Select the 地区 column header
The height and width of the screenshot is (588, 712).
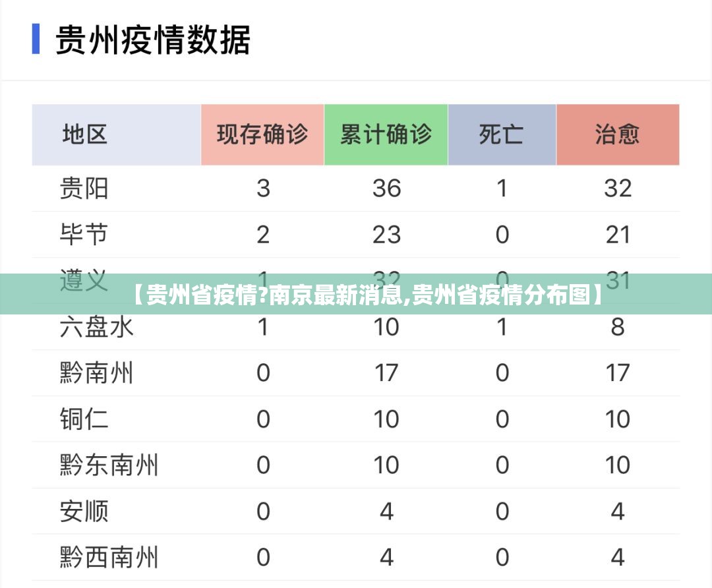(x=85, y=134)
